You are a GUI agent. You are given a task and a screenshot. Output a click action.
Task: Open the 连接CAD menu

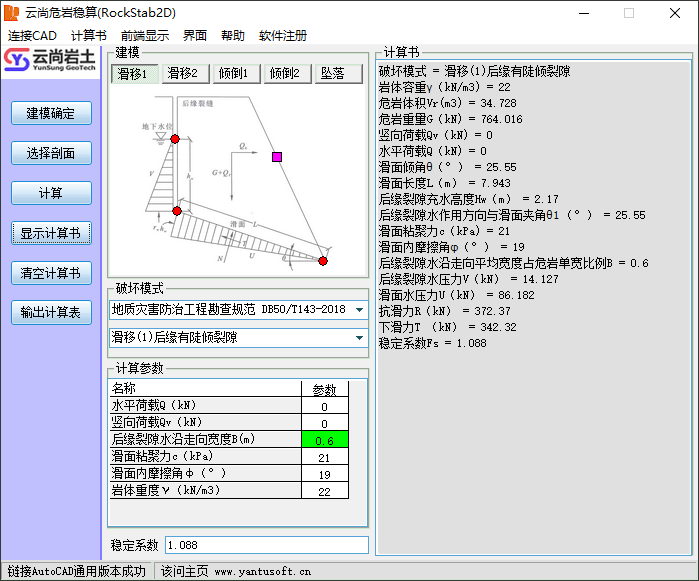point(33,35)
